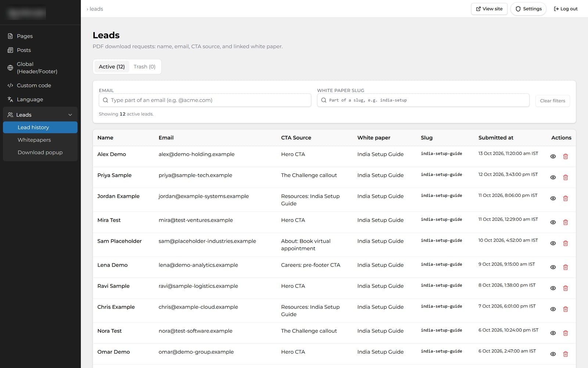
Task: Open Settings from the top bar
Action: click(x=528, y=9)
